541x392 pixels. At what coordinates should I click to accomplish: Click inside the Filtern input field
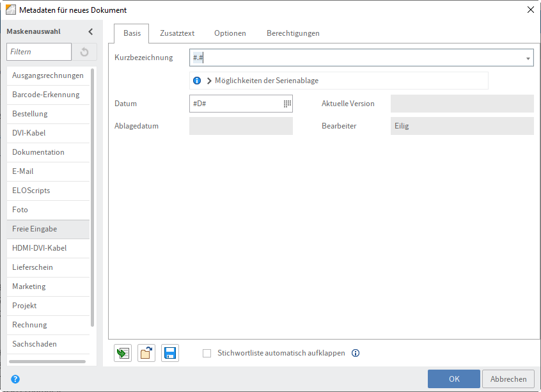38,52
